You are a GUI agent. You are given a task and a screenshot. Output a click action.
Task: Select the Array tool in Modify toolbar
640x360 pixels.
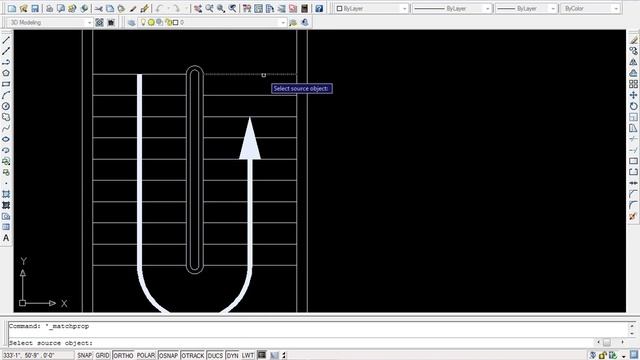point(633,84)
